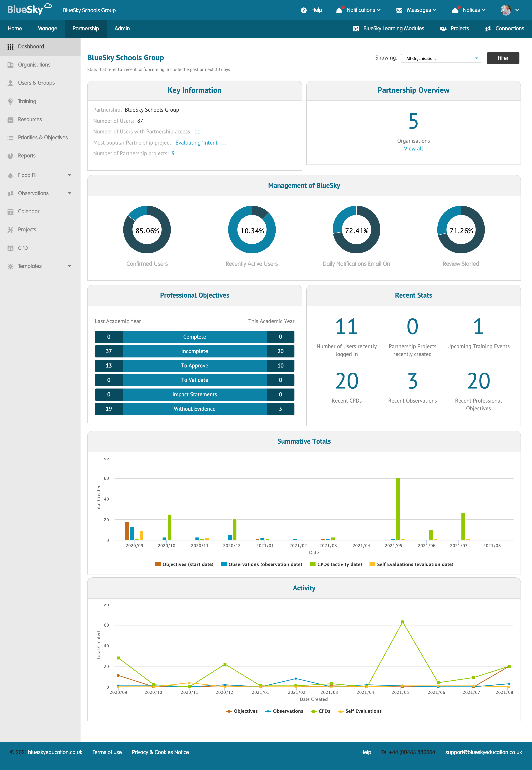Expand the Flood Fill submenu arrow
532x770 pixels.
point(70,175)
